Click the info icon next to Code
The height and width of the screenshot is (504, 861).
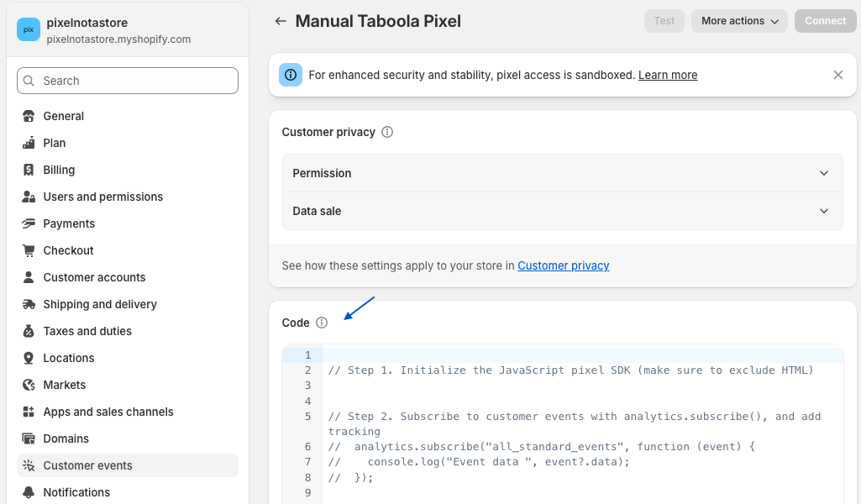click(x=322, y=323)
